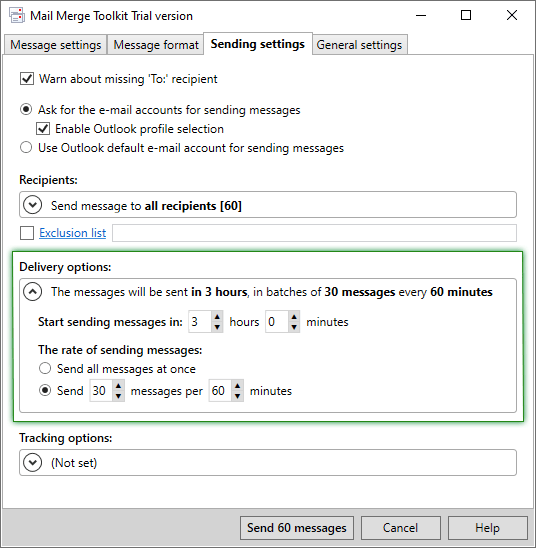536x548 pixels.
Task: Click the hours value field
Action: pos(200,322)
